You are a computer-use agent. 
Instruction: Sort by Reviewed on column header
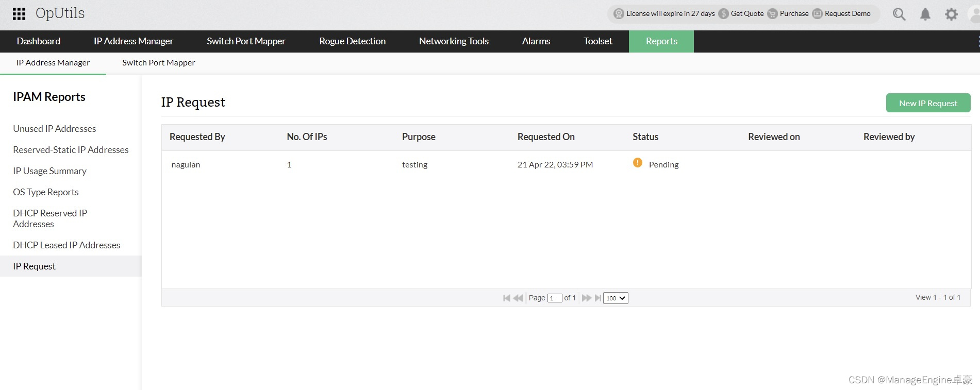774,137
